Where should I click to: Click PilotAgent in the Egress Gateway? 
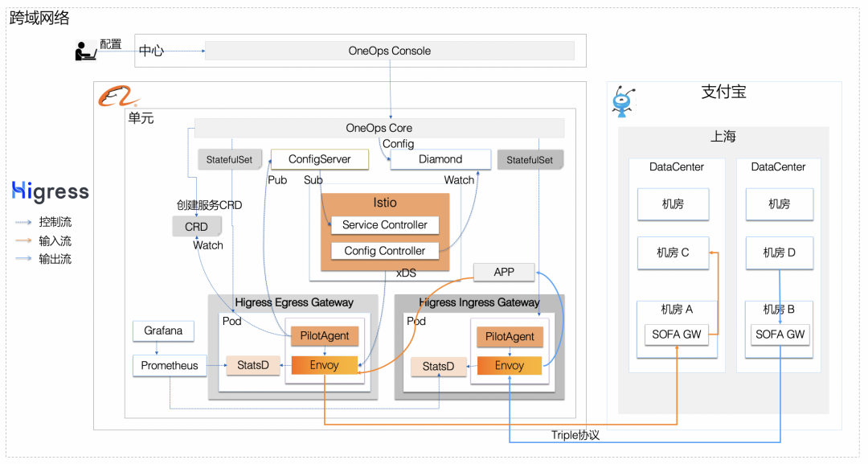click(325, 336)
